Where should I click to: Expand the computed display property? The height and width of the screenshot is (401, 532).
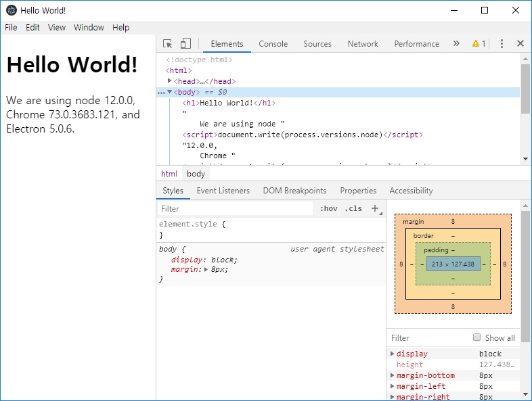click(x=392, y=354)
